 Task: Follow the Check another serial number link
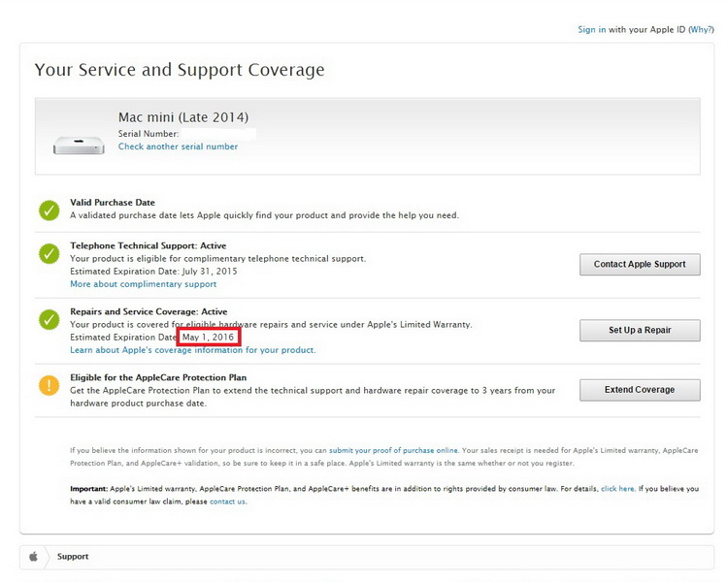(x=178, y=147)
